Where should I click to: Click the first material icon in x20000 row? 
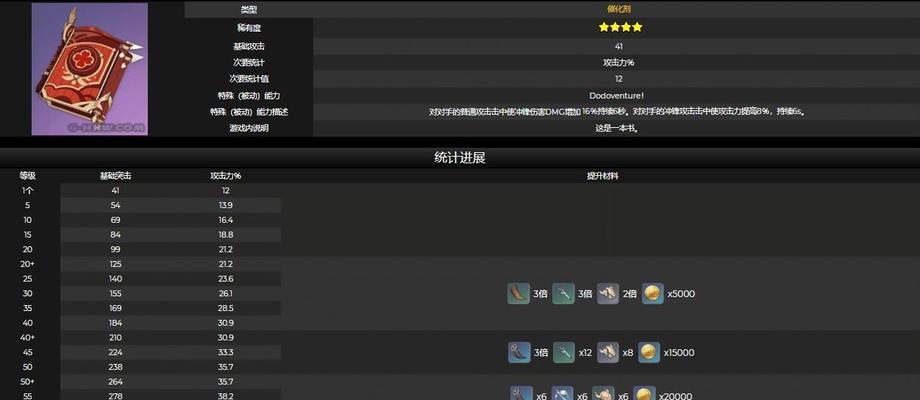tap(520, 394)
